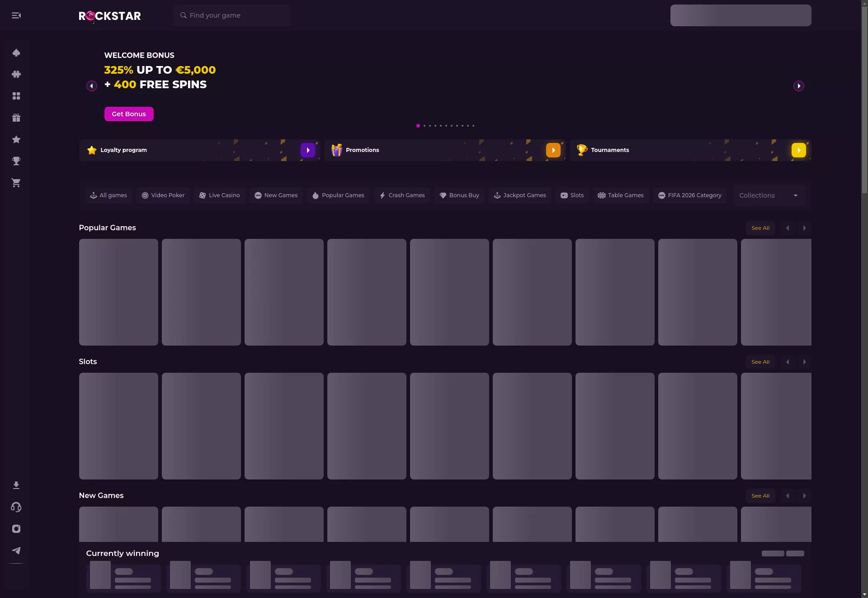Click See All for Slots
This screenshot has width=868, height=598.
760,362
